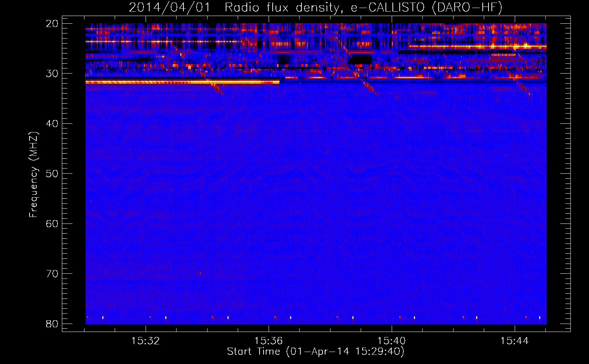Image resolution: width=589 pixels, height=364 pixels.
Task: Click the 50 frequency tick label
Action: pyautogui.click(x=52, y=174)
